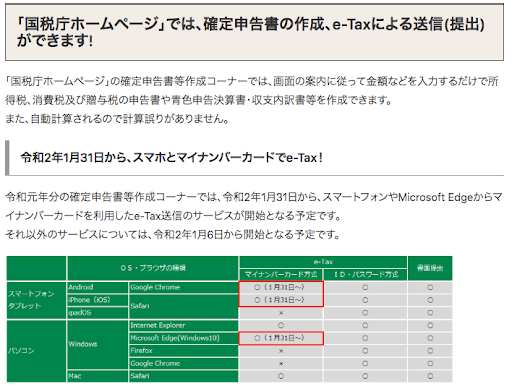Click the パソコン row header

[x=36, y=351]
